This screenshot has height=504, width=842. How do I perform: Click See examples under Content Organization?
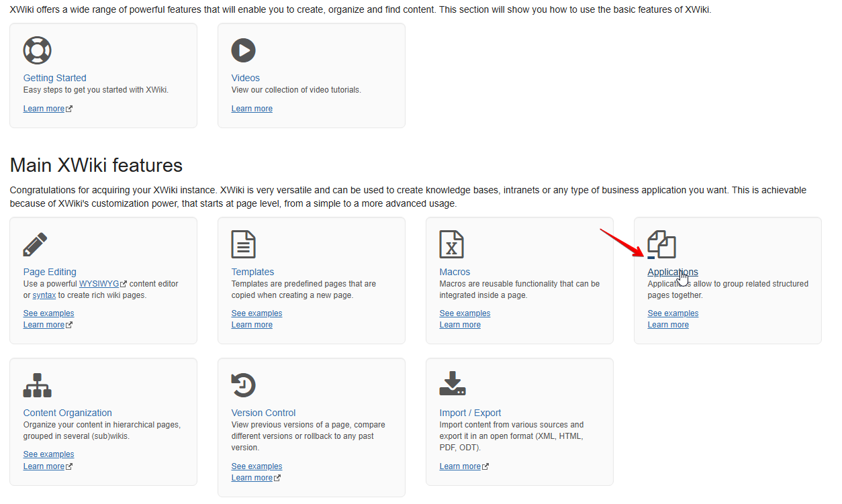(49, 454)
